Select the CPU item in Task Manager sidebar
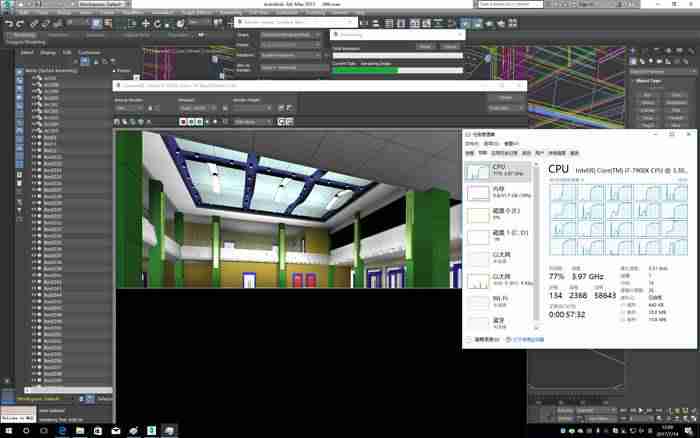Viewport: 700px width, 438px height. pos(498,171)
